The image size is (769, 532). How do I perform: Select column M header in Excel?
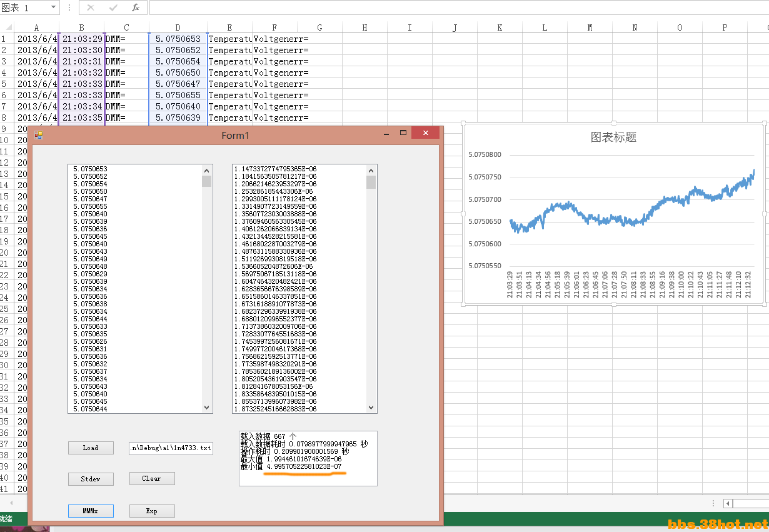pyautogui.click(x=590, y=28)
